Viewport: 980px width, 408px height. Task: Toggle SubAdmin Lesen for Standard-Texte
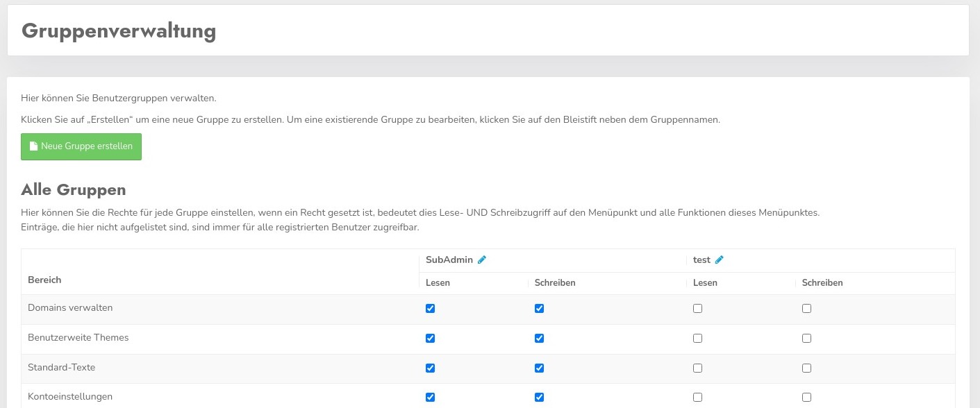430,368
